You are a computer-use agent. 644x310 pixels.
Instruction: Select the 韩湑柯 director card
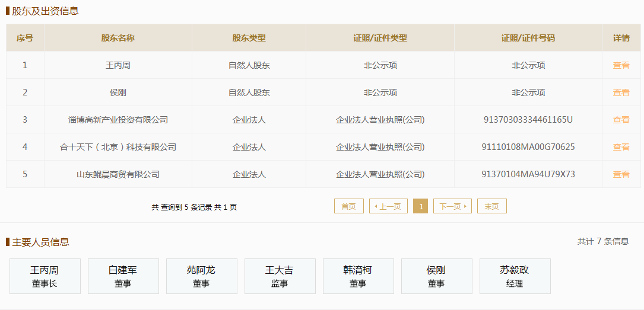pyautogui.click(x=359, y=276)
